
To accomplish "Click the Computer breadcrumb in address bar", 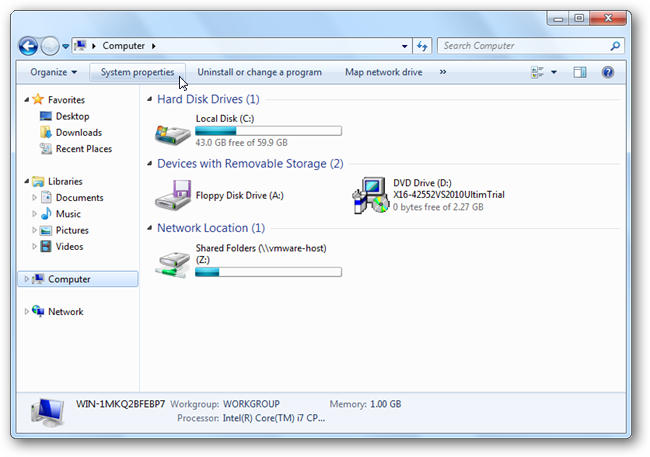I will [124, 46].
